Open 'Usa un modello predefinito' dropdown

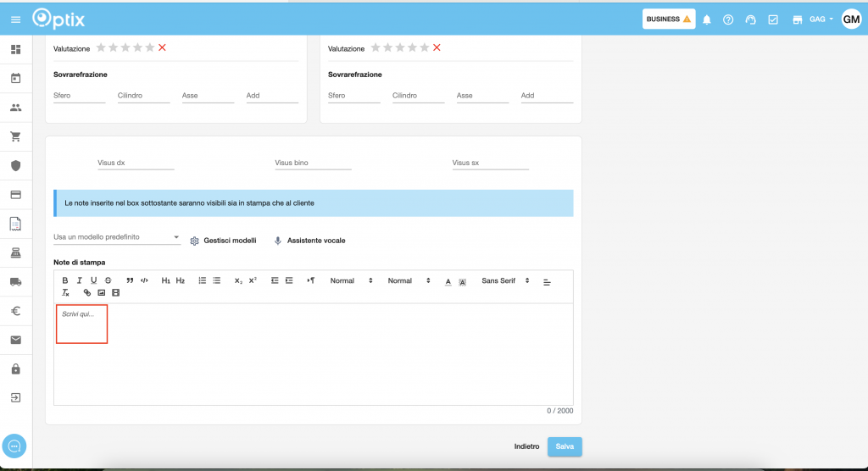point(116,237)
